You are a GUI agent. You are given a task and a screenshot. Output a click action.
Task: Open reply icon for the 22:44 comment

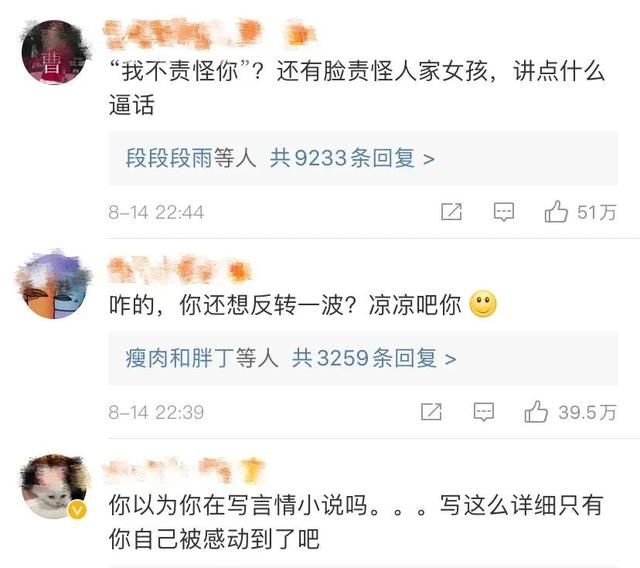pos(504,212)
